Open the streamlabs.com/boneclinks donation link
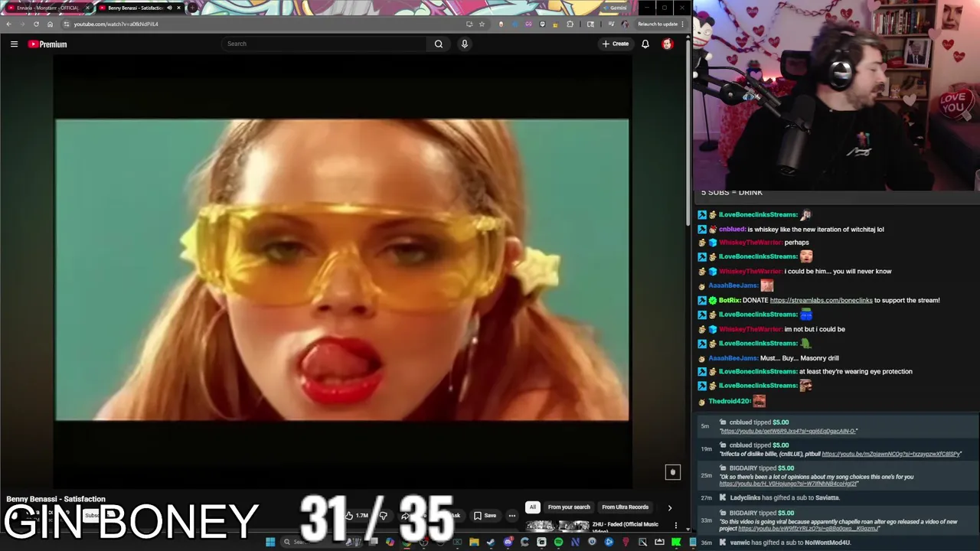Screen dimensions: 980x551 tap(821, 300)
